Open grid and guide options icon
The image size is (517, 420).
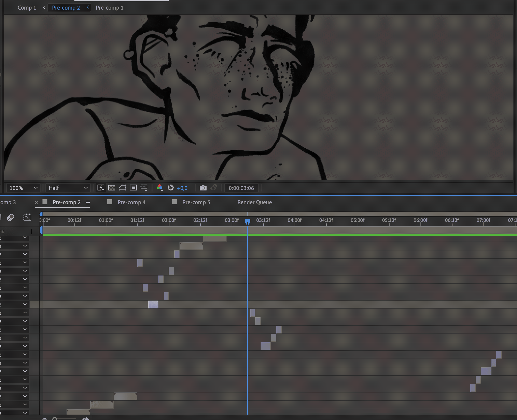tap(144, 188)
